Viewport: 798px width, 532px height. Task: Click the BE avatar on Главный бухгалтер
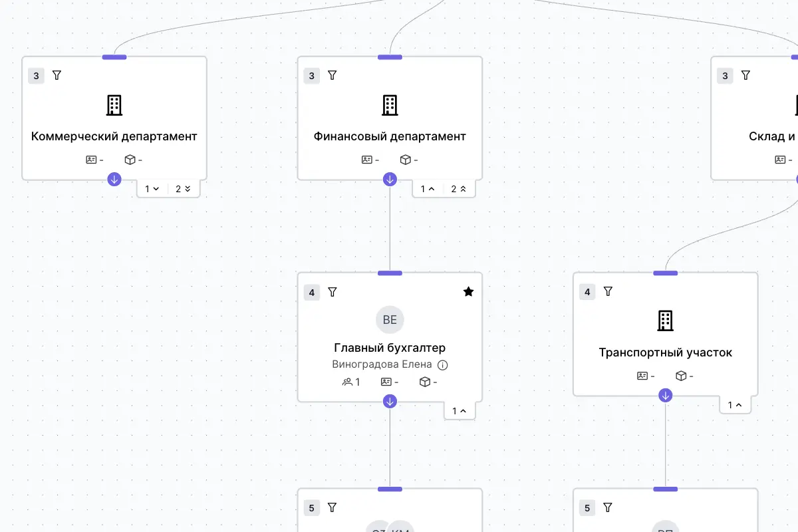coord(390,320)
